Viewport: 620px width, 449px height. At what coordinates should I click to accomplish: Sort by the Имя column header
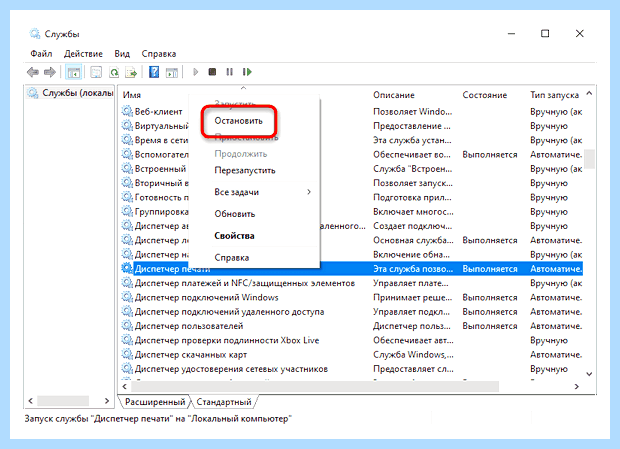(132, 95)
